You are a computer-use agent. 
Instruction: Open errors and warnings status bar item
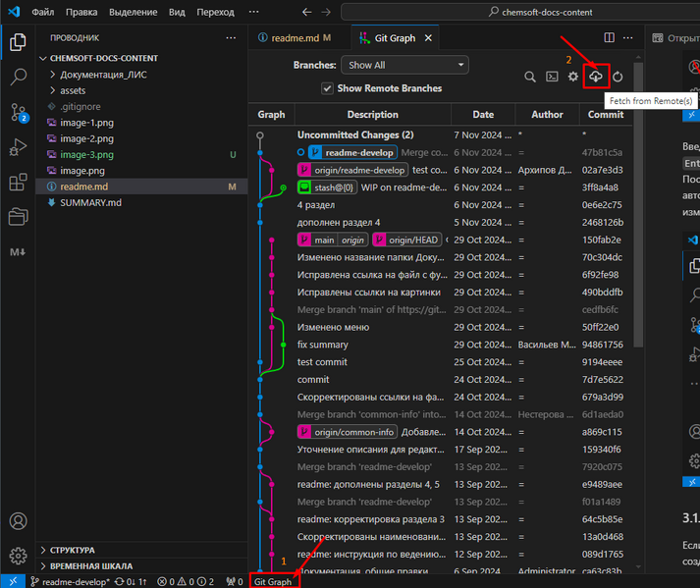coord(186,582)
